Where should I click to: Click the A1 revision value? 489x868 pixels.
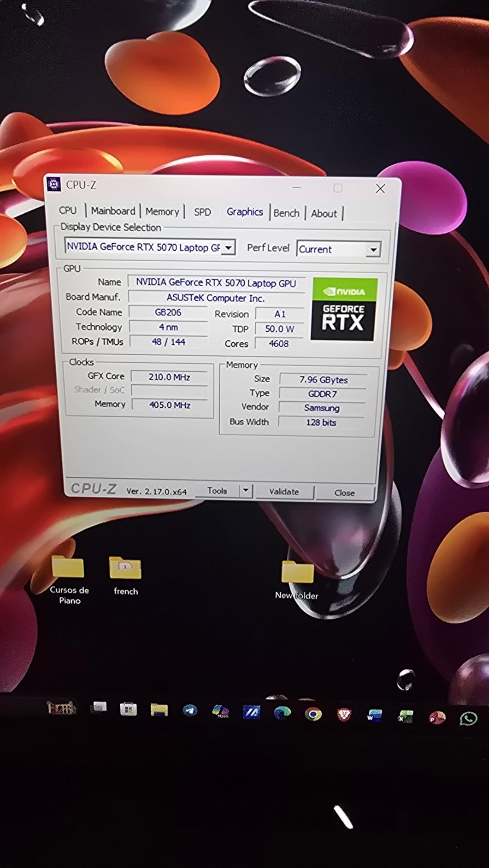(x=280, y=314)
